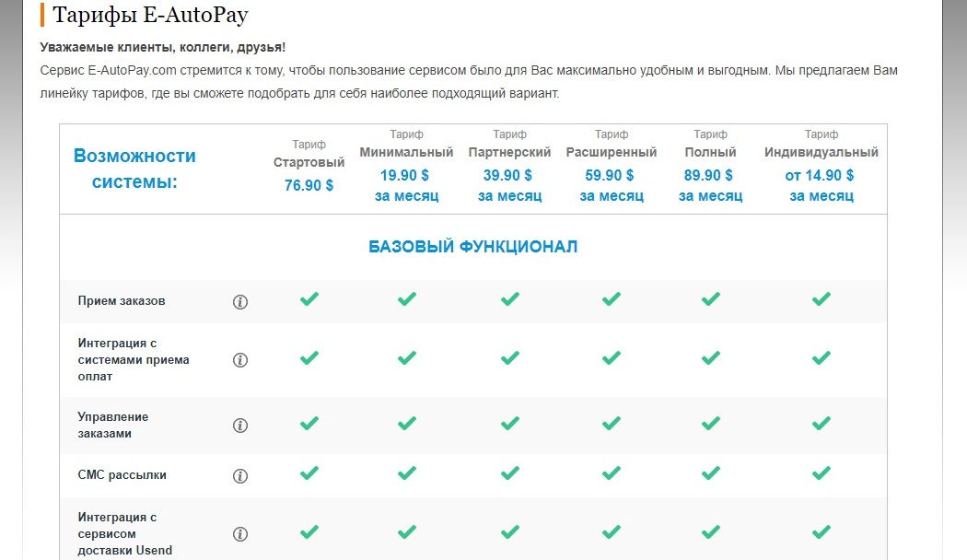This screenshot has height=560, width=967.
Task: Click the Тарифы E-AutoPay page title
Action: (x=150, y=16)
